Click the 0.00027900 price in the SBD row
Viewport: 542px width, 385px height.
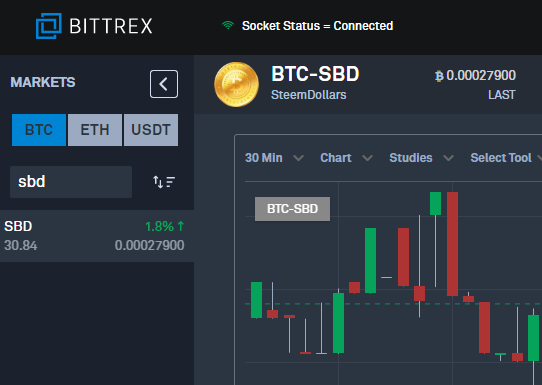[x=149, y=245]
